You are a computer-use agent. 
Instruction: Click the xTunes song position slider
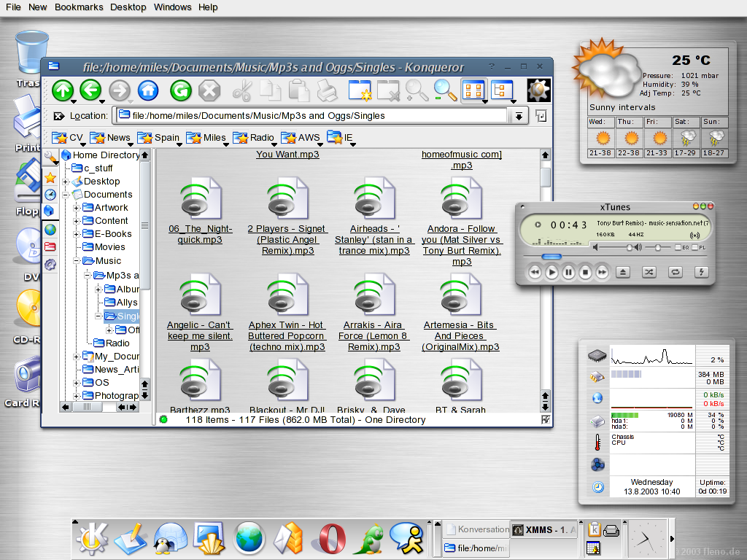551,257
